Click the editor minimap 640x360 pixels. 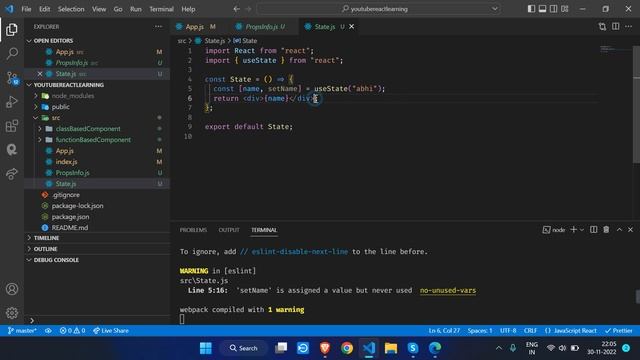(615, 50)
